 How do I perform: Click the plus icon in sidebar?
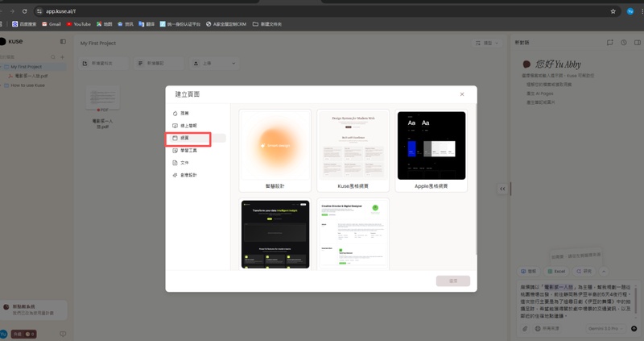point(63,57)
